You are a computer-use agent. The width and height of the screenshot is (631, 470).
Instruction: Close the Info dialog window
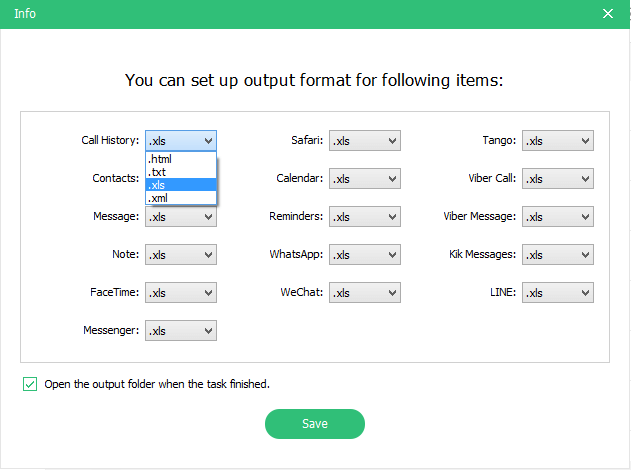608,14
